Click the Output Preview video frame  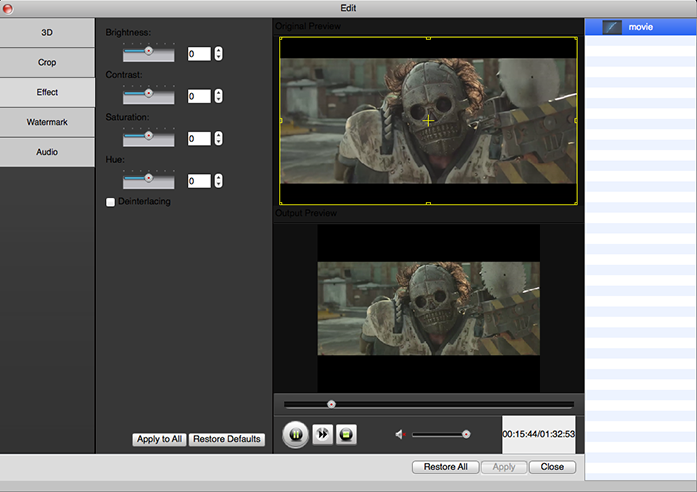(x=429, y=308)
